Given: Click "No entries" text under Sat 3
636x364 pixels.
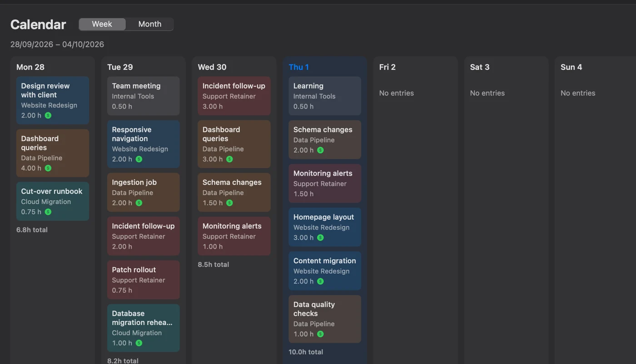Looking at the screenshot, I should (x=487, y=93).
